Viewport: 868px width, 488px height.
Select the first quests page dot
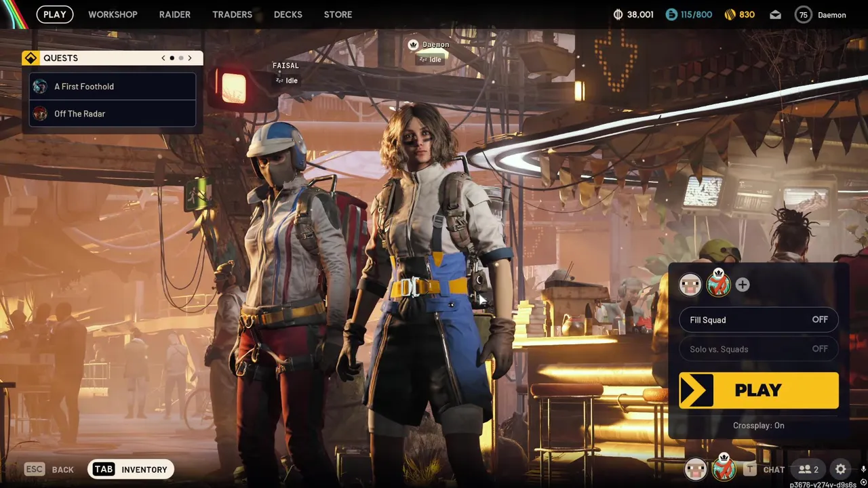172,58
